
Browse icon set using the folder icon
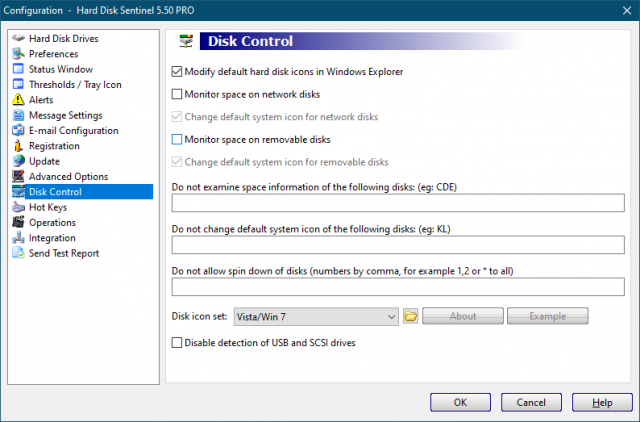[x=410, y=317]
